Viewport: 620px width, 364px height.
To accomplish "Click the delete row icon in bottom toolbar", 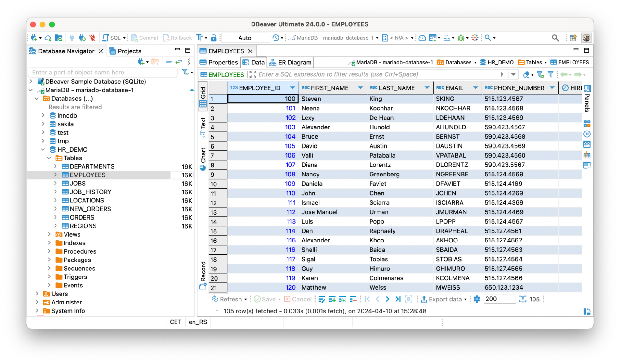I will (x=353, y=299).
